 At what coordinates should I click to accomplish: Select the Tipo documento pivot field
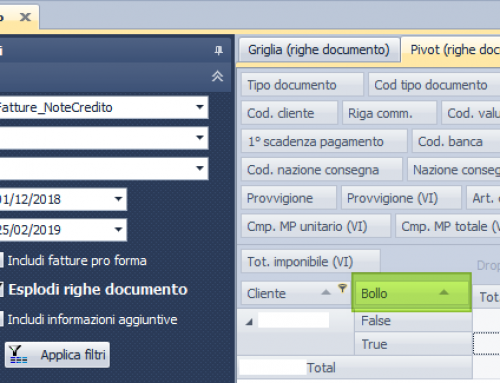(x=302, y=85)
